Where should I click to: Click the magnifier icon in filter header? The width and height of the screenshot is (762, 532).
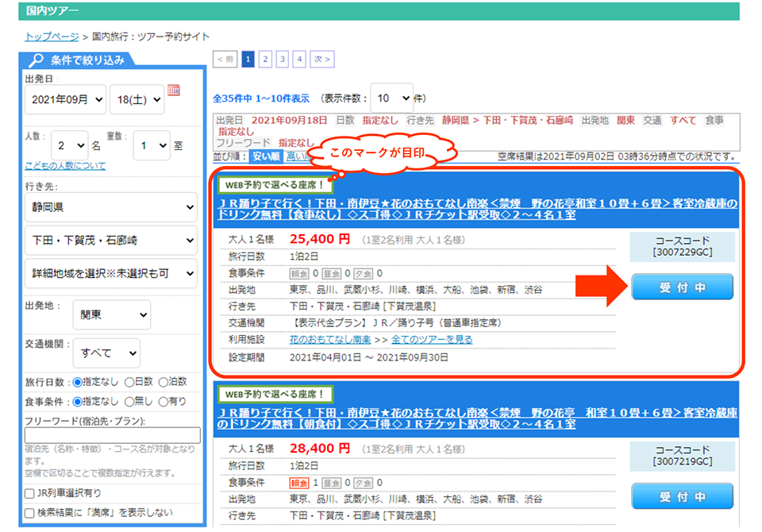point(37,60)
